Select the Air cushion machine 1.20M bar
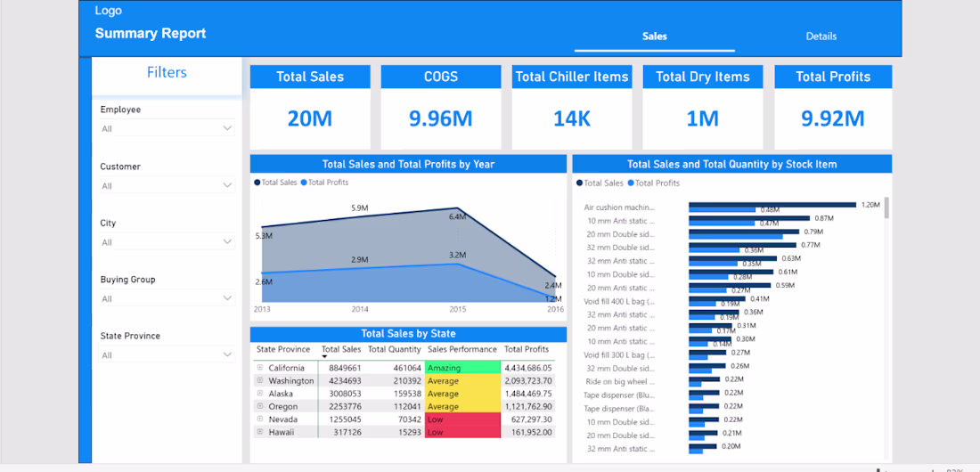980x472 pixels. tap(772, 205)
